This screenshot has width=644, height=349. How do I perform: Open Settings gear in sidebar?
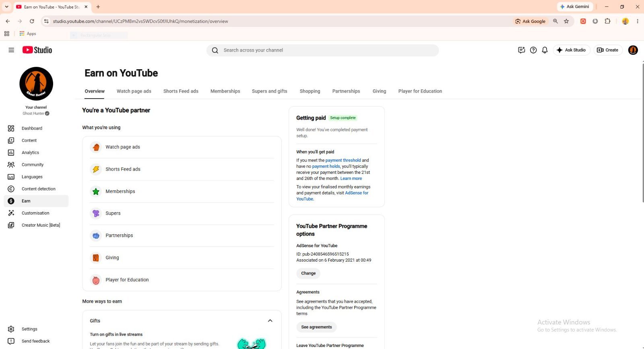click(x=11, y=329)
